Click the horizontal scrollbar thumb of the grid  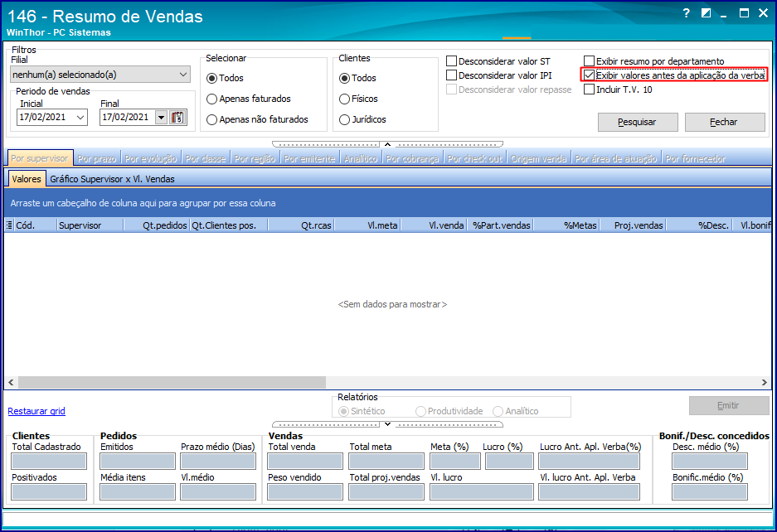(x=172, y=382)
